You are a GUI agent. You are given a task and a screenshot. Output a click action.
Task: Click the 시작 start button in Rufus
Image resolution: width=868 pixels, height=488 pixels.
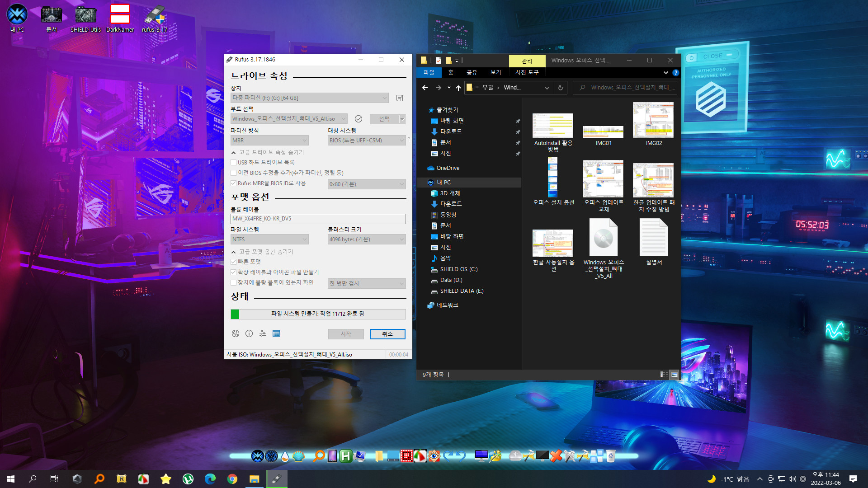pyautogui.click(x=346, y=334)
